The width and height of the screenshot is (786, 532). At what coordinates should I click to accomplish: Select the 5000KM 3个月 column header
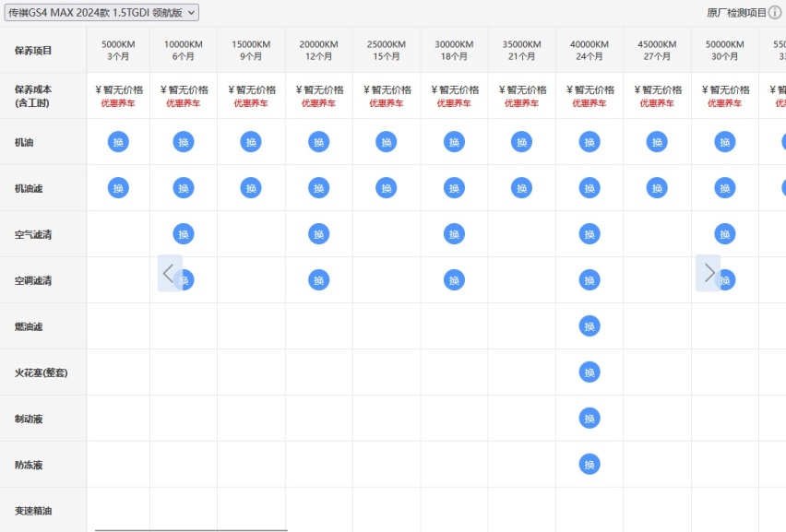point(118,50)
